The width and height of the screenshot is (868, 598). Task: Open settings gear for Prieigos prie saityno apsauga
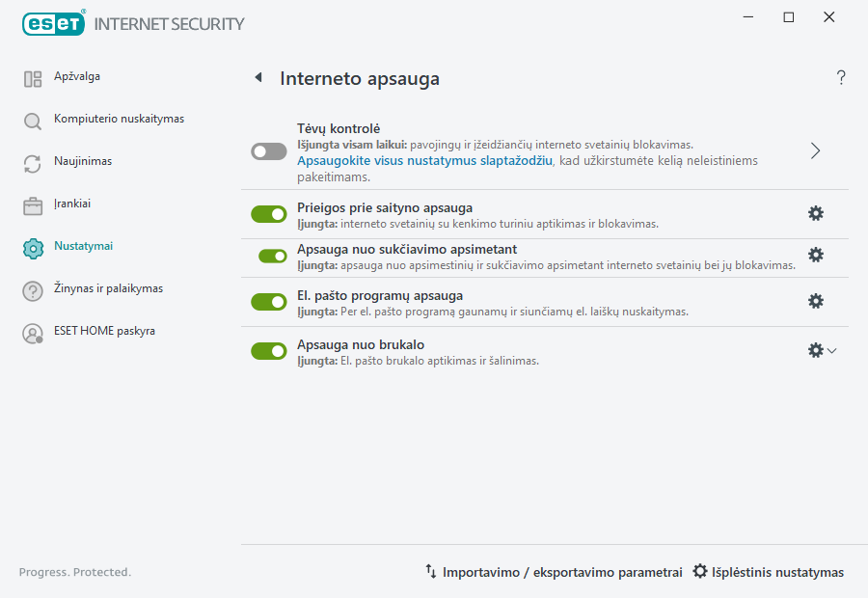[x=816, y=213]
